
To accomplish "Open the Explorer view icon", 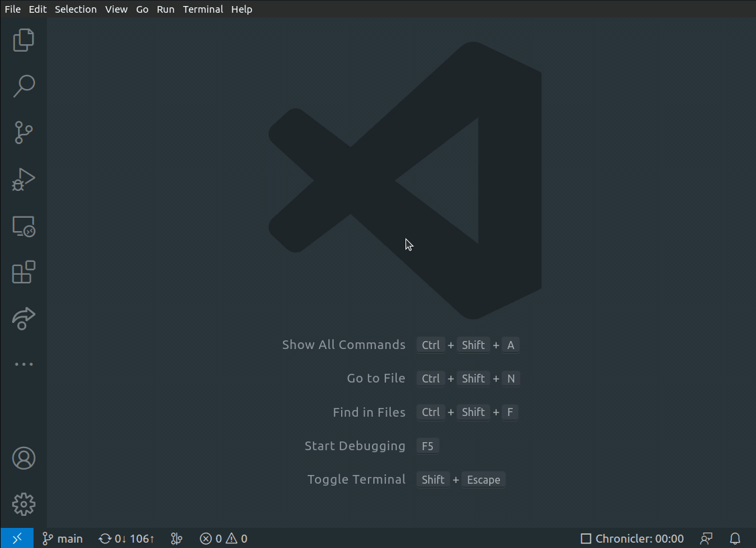I will [x=23, y=40].
